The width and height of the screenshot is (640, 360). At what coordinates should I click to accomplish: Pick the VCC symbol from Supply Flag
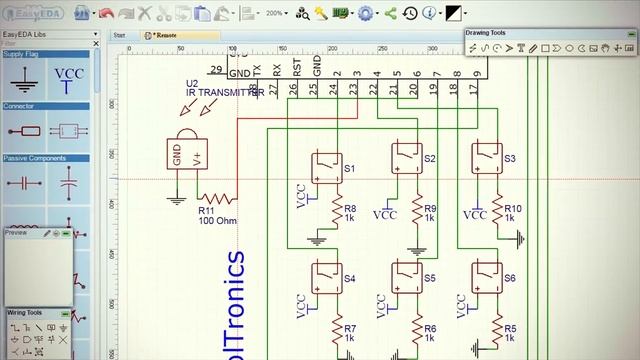pos(69,80)
